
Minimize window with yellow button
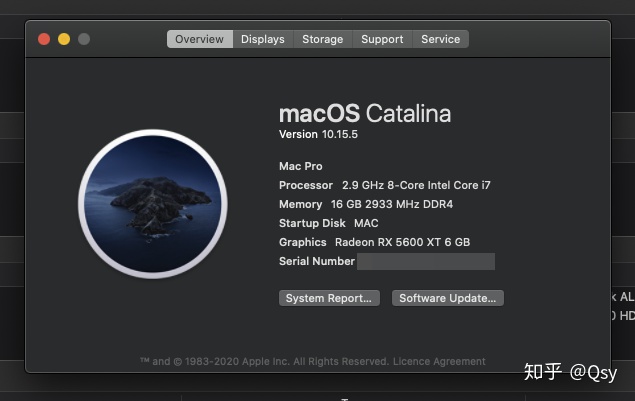pyautogui.click(x=64, y=39)
